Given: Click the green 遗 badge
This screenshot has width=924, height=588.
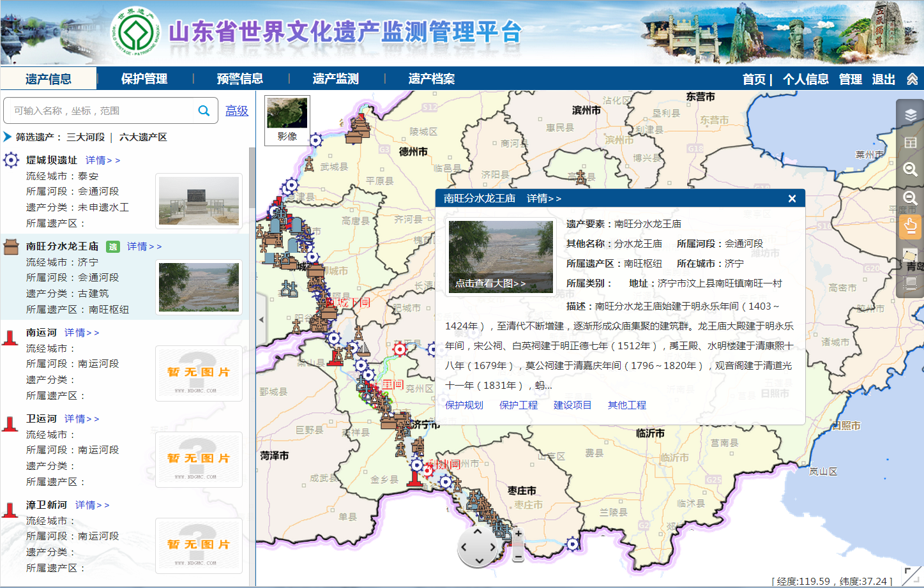Looking at the screenshot, I should [113, 246].
